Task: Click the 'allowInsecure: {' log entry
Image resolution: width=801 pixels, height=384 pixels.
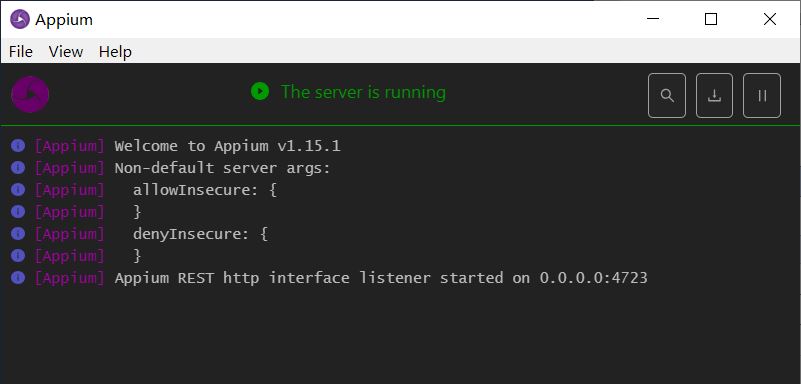Action: point(205,190)
